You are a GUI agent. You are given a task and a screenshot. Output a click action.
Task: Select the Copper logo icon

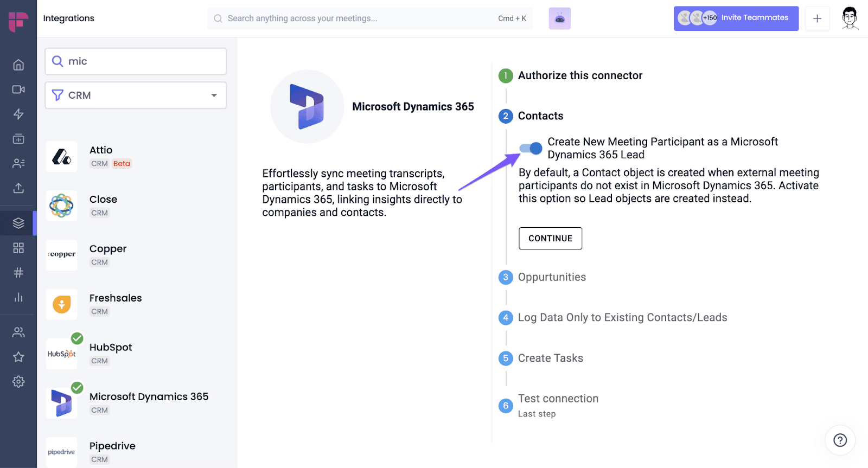(62, 255)
